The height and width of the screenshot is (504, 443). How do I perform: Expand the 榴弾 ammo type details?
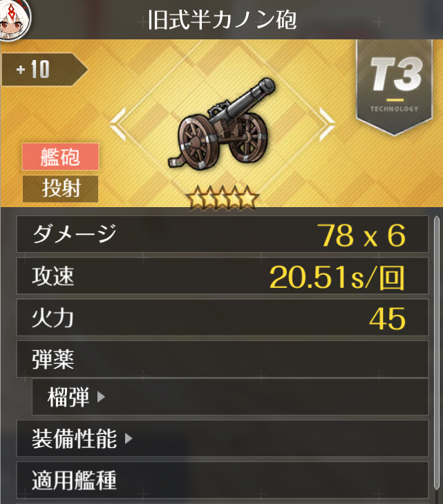pos(230,397)
